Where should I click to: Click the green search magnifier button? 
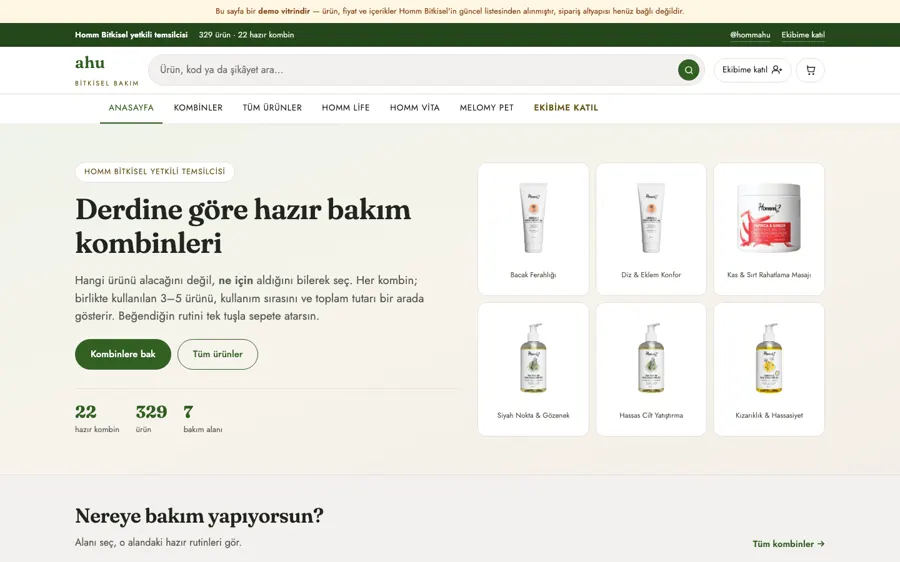coord(688,70)
